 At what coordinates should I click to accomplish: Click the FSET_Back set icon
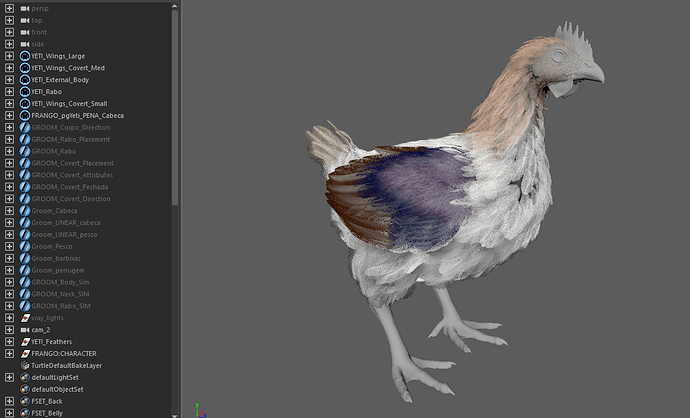pos(24,401)
